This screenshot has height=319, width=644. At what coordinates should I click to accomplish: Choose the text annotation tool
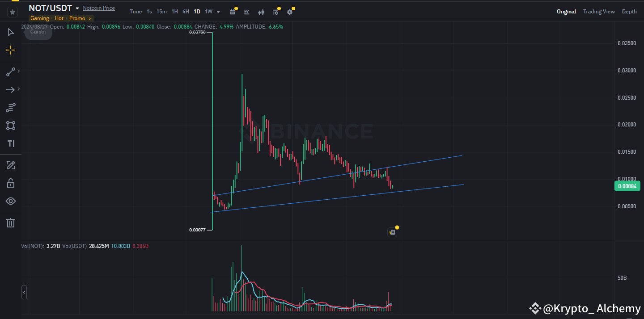coord(11,143)
